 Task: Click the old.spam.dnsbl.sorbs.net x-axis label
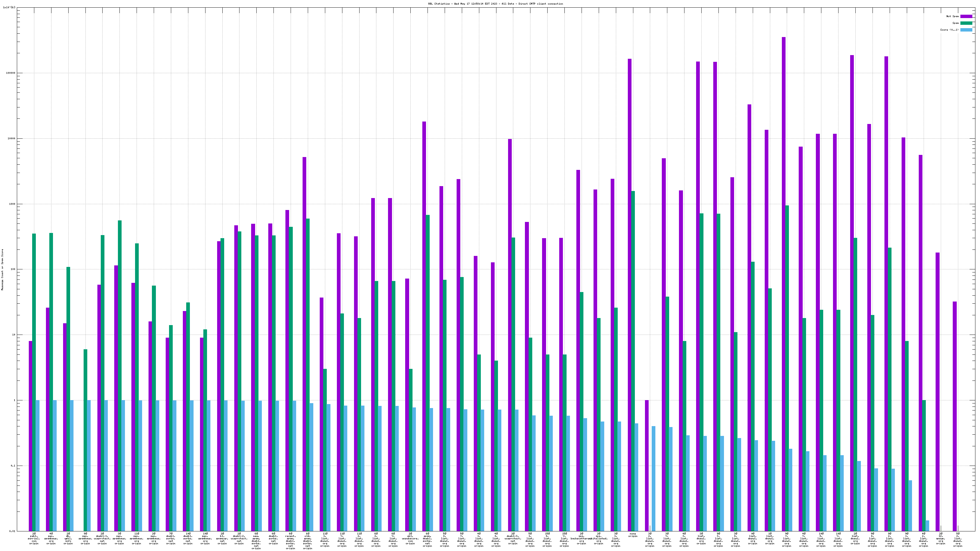[x=307, y=541]
